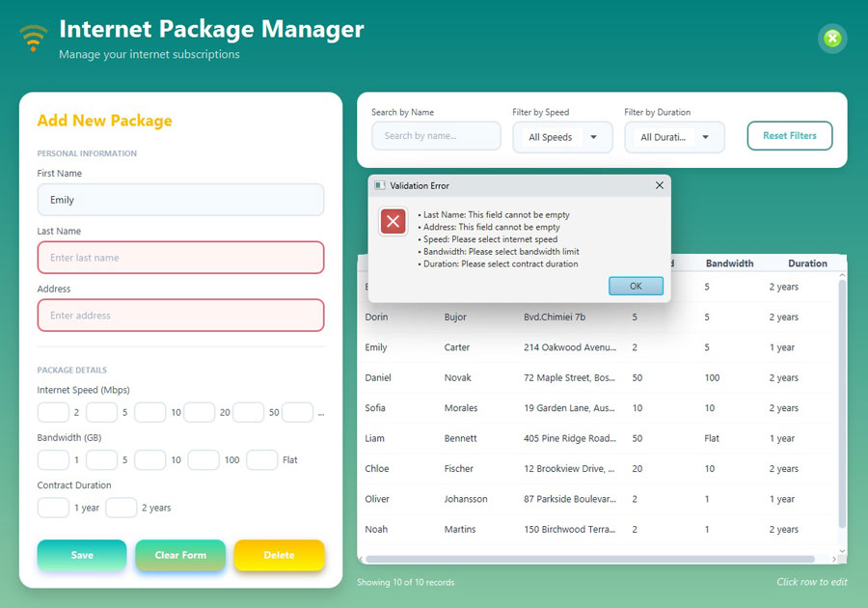Close the Validation Error dialog
Viewport: 868px width, 608px height.
[x=660, y=185]
